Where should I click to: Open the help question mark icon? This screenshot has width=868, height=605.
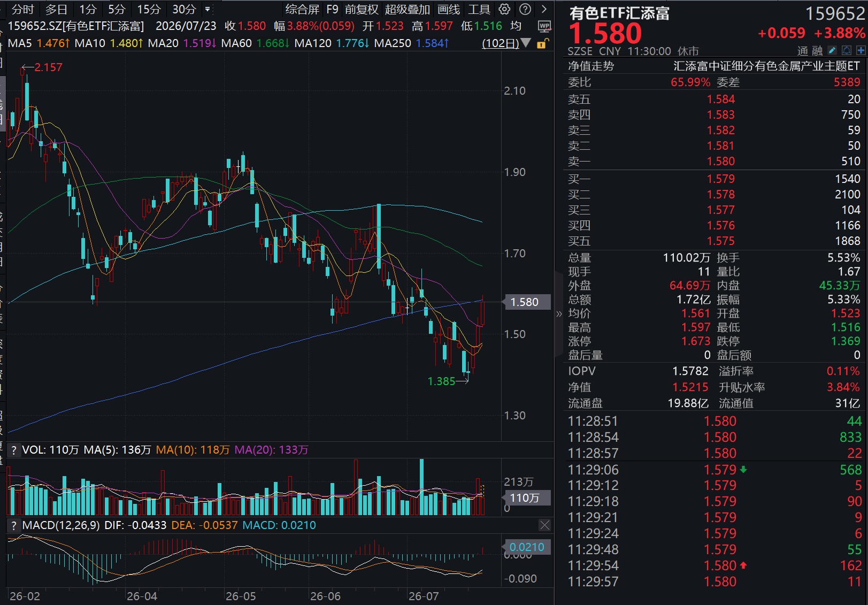[x=525, y=9]
